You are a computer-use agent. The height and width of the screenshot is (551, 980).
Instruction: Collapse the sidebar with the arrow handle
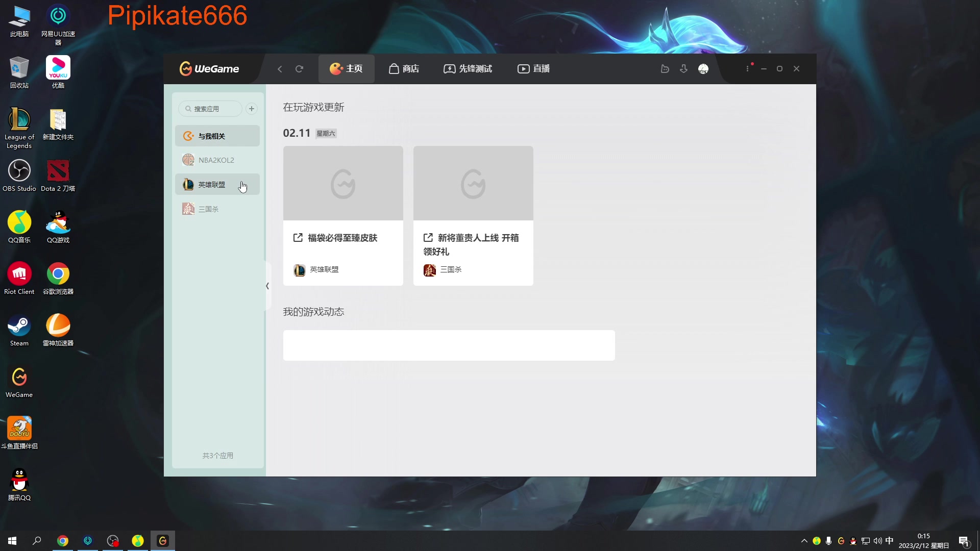click(x=267, y=286)
